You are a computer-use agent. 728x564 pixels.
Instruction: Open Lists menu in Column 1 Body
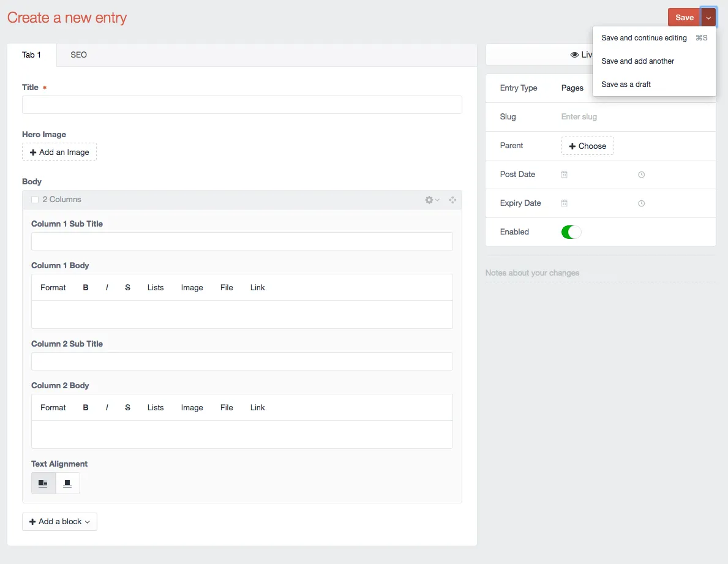pyautogui.click(x=156, y=287)
